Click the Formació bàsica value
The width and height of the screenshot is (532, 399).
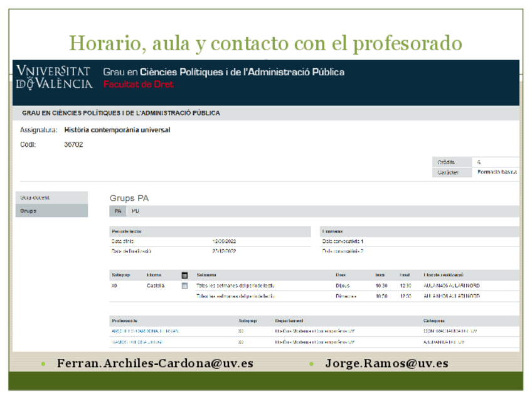(497, 172)
